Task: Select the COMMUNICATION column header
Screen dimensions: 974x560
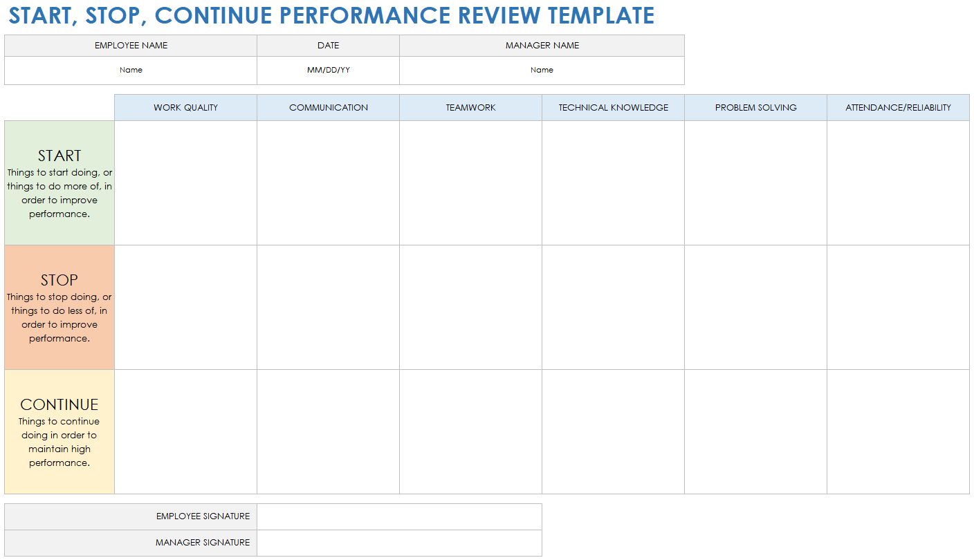Action: [329, 108]
